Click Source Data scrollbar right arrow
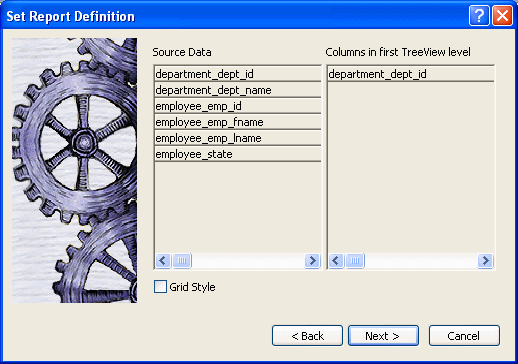 pyautogui.click(x=312, y=260)
